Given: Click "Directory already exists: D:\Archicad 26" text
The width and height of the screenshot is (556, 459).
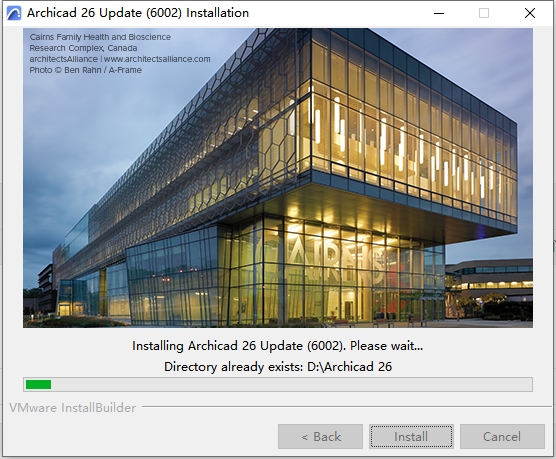Looking at the screenshot, I should pyautogui.click(x=278, y=366).
